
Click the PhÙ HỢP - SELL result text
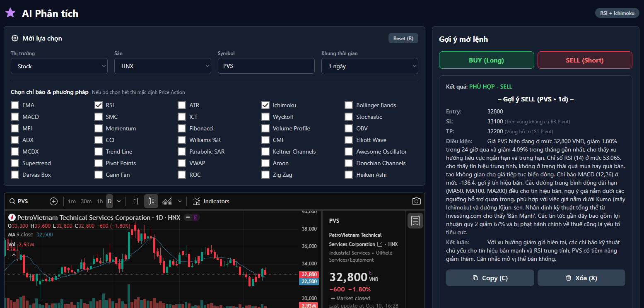click(491, 87)
